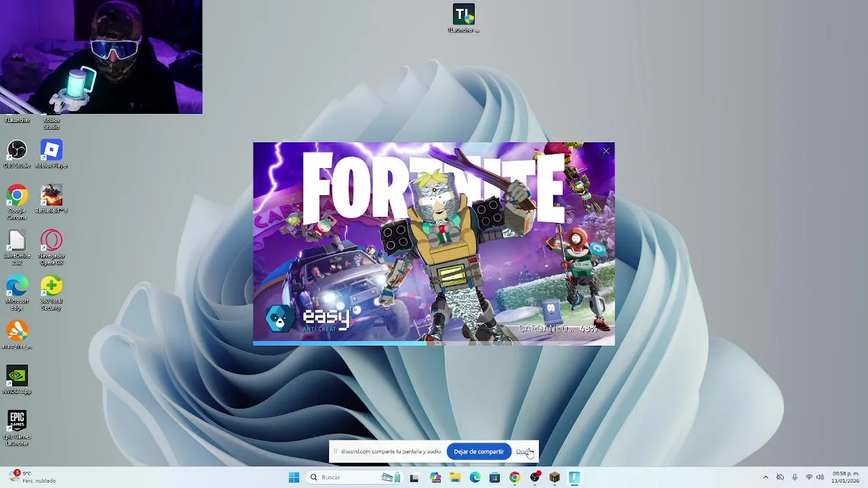This screenshot has height=488, width=868.
Task: Open Task View on the taskbar
Action: coord(414,477)
